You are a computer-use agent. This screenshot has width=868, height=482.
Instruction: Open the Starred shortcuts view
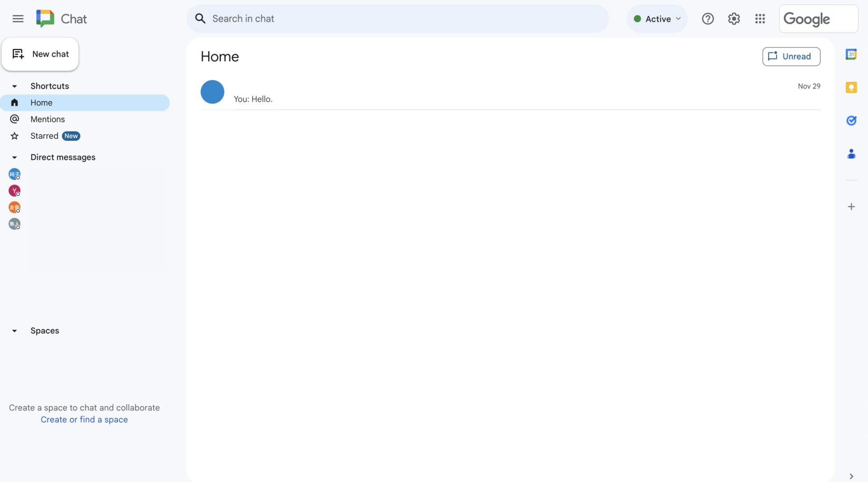(x=44, y=136)
